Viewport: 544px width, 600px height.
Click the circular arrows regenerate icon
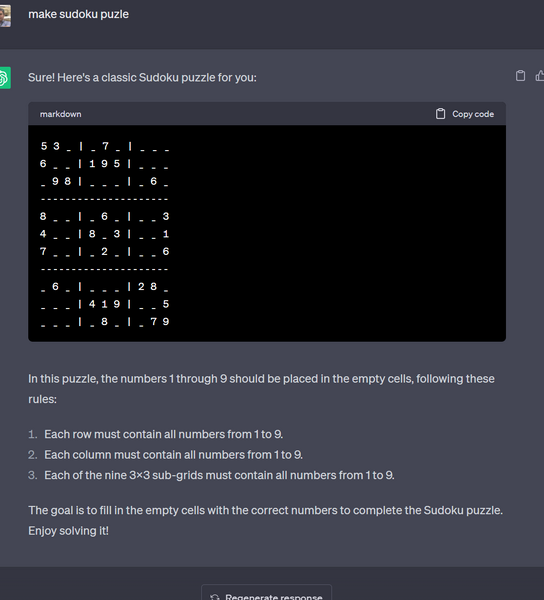215,597
